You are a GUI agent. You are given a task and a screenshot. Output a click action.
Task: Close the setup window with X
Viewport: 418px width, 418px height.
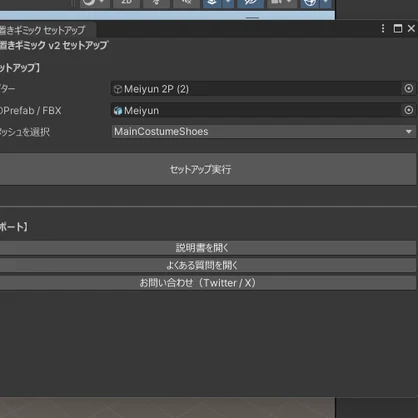coord(411,29)
